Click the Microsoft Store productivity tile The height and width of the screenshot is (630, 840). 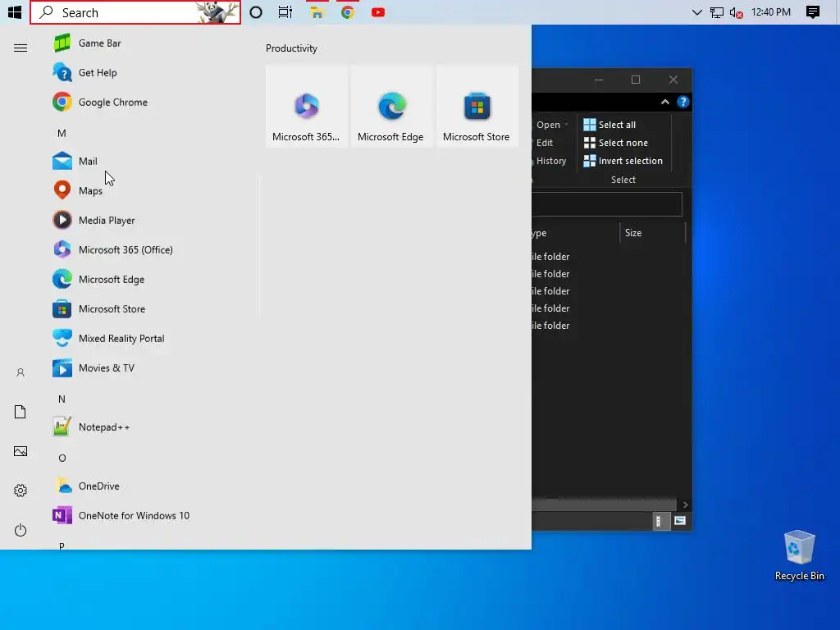point(477,106)
